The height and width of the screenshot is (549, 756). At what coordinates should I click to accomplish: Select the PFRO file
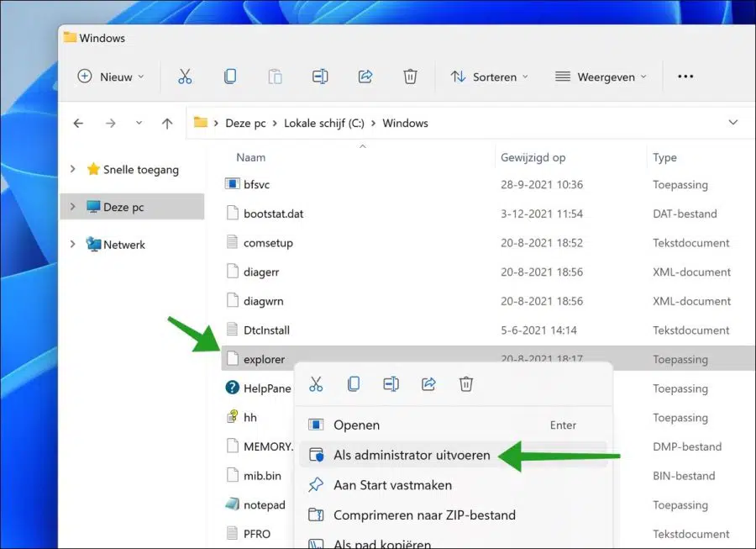point(257,534)
